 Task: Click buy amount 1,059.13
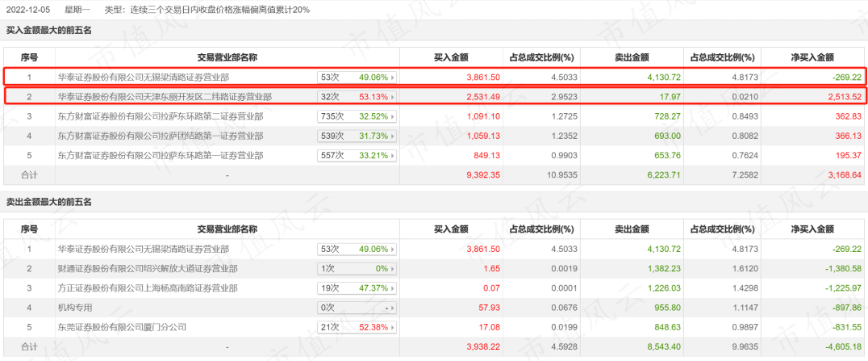[482, 136]
